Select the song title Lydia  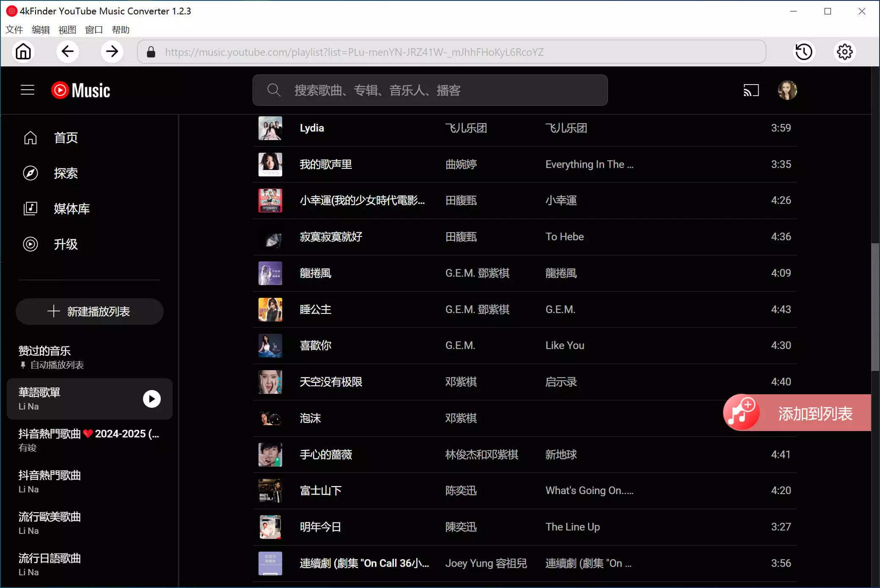pos(312,128)
